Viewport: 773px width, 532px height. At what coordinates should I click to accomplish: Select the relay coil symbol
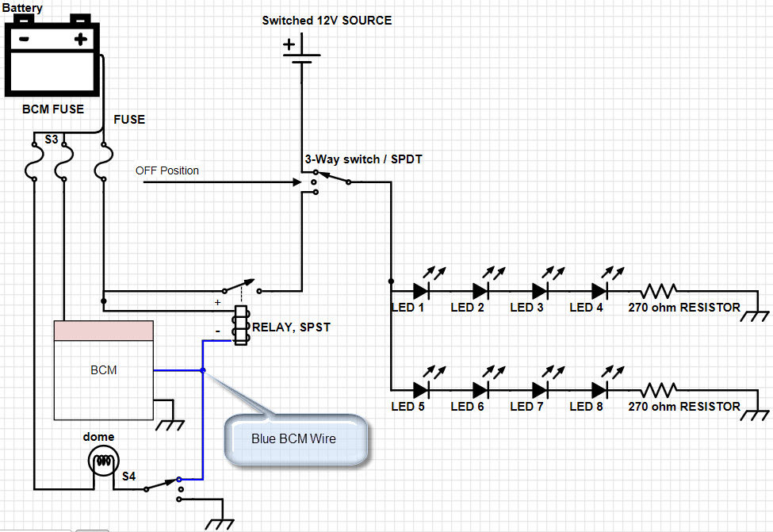pyautogui.click(x=241, y=325)
